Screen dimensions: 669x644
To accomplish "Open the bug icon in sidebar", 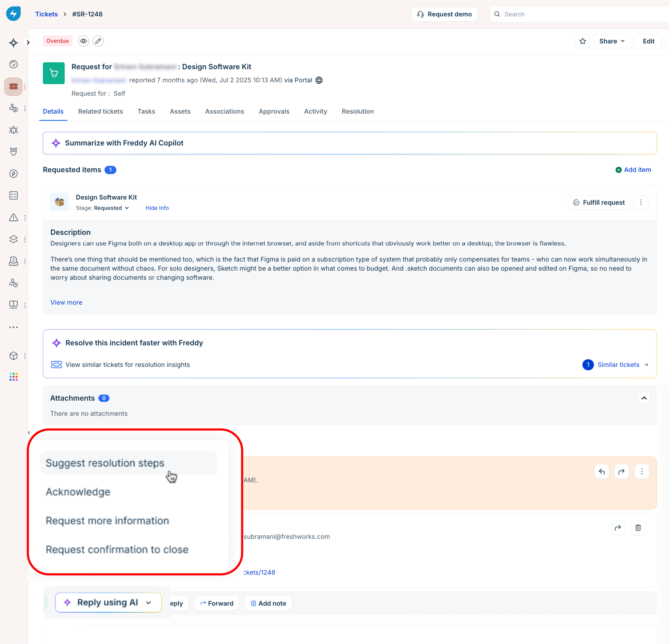I will pyautogui.click(x=13, y=130).
